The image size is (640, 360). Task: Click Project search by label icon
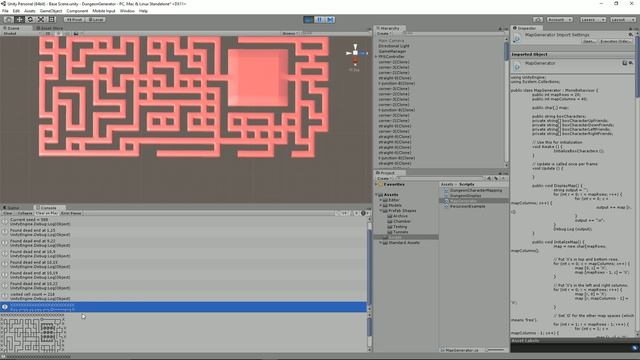click(x=496, y=178)
